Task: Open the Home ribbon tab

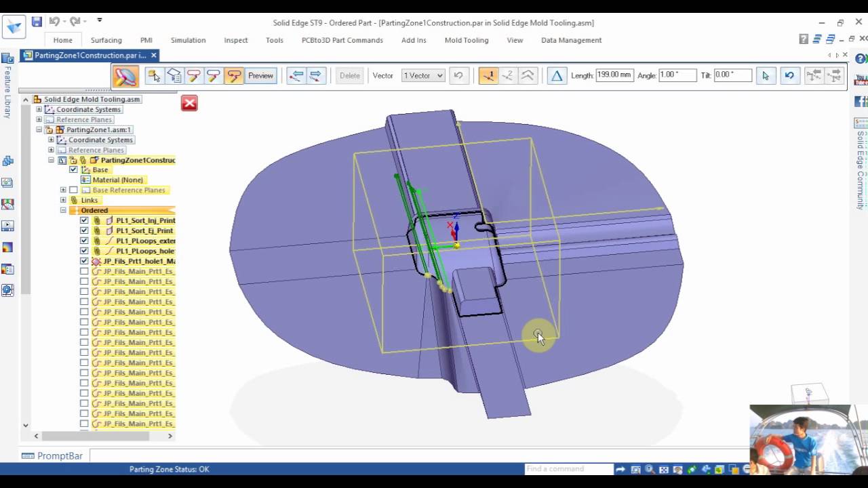Action: [63, 40]
